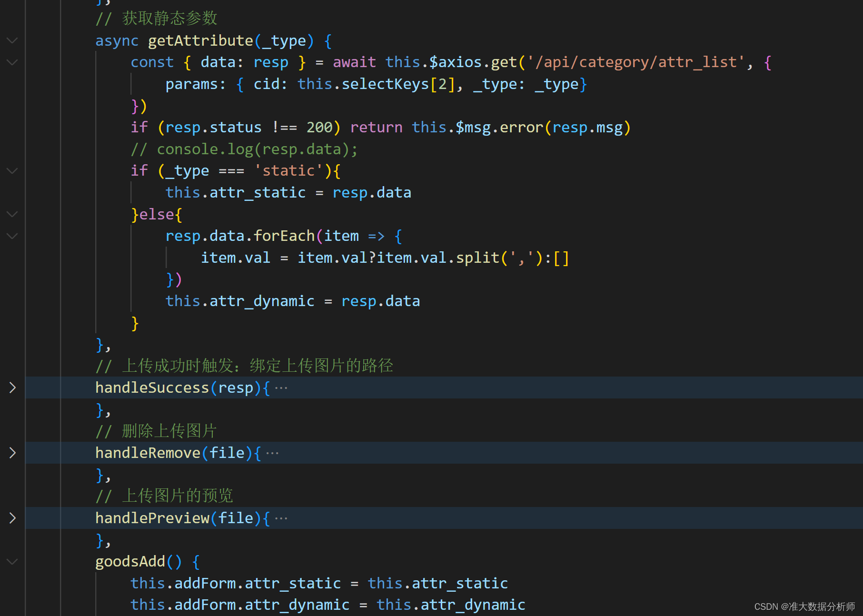Click the ellipsis after handleSuccess(resp){
This screenshot has height=616, width=863.
[x=281, y=388]
